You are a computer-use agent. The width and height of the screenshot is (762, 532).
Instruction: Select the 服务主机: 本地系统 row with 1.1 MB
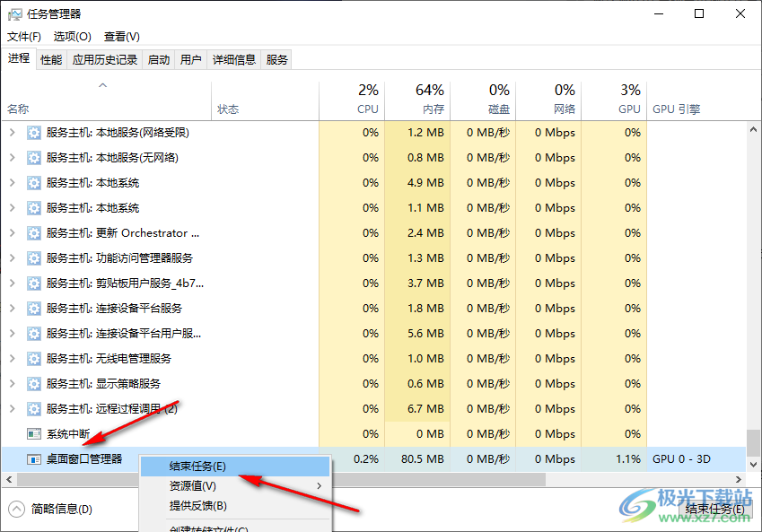click(374, 208)
